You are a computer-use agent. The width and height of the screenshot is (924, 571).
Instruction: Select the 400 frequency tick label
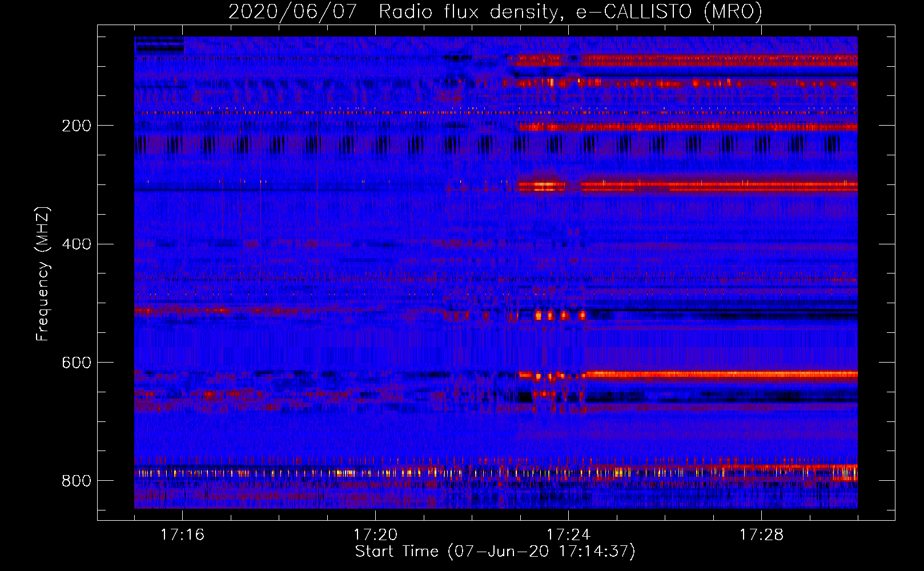coord(77,244)
